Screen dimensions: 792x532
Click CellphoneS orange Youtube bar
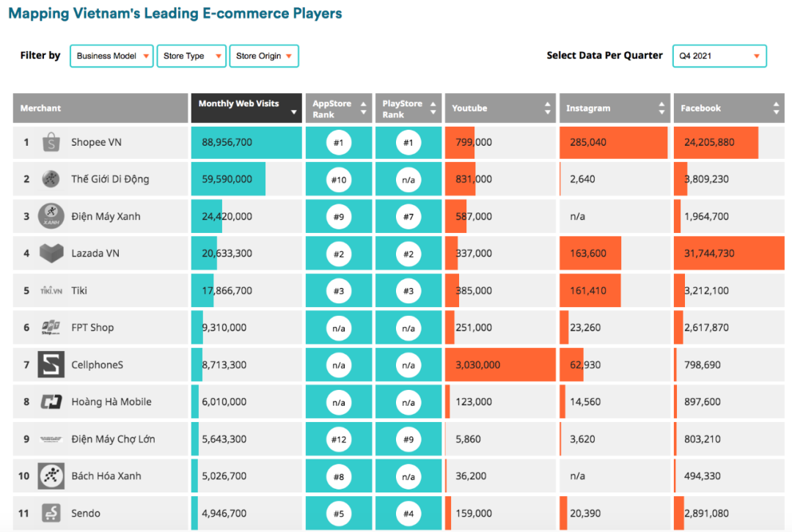click(500, 364)
